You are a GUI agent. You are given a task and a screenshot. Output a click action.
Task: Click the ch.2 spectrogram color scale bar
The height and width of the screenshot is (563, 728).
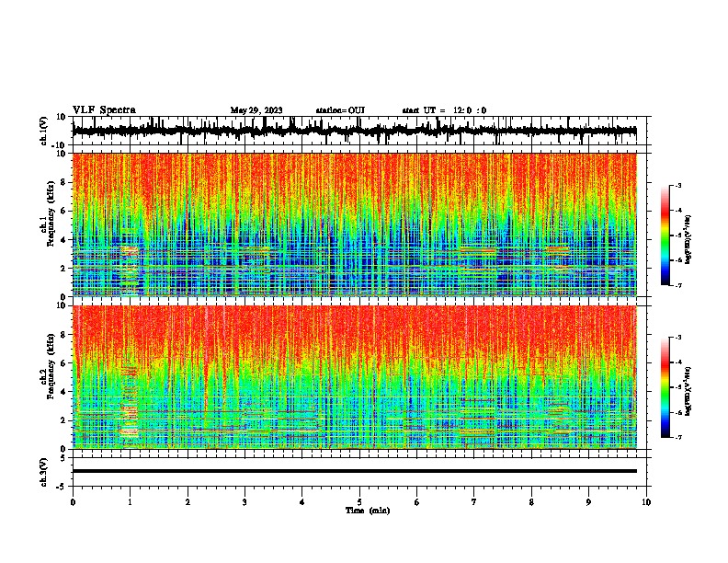[x=665, y=387]
